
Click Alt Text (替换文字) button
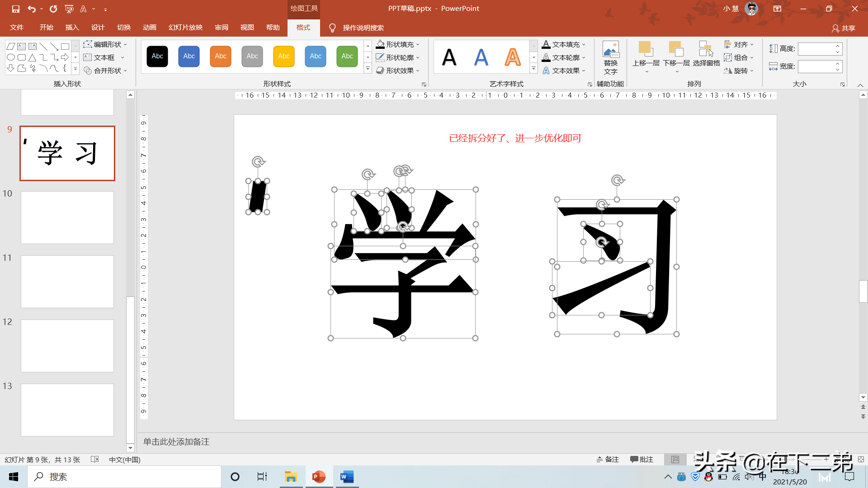611,58
